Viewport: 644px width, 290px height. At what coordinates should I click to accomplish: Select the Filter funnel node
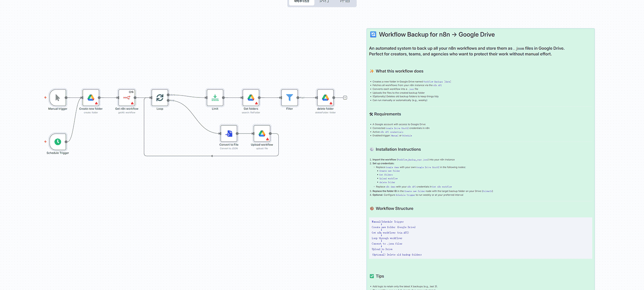(289, 98)
